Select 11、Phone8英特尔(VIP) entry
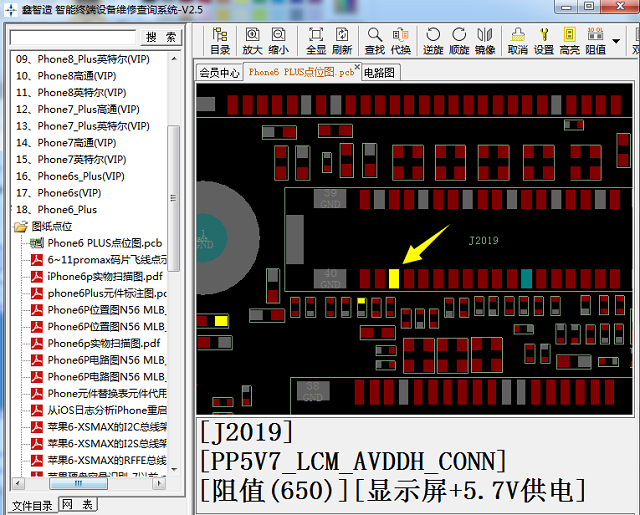 [x=71, y=93]
